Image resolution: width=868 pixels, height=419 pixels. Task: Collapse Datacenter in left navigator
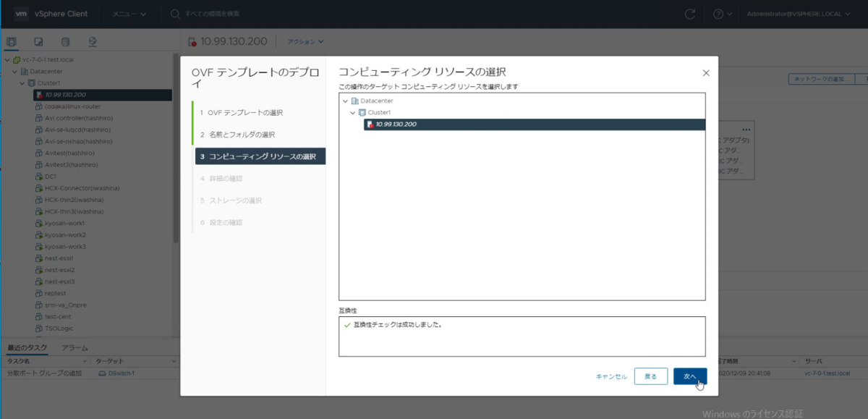click(x=14, y=72)
